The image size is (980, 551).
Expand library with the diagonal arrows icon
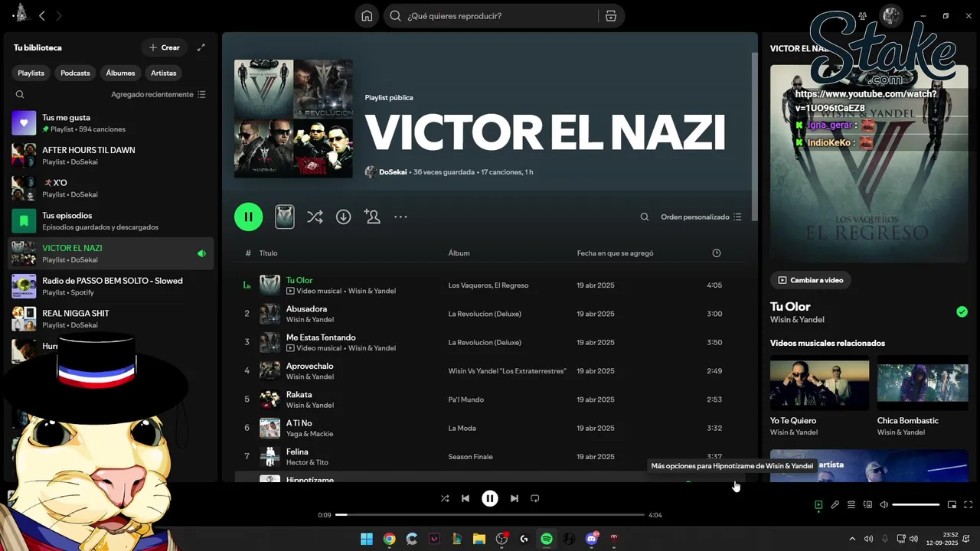201,47
